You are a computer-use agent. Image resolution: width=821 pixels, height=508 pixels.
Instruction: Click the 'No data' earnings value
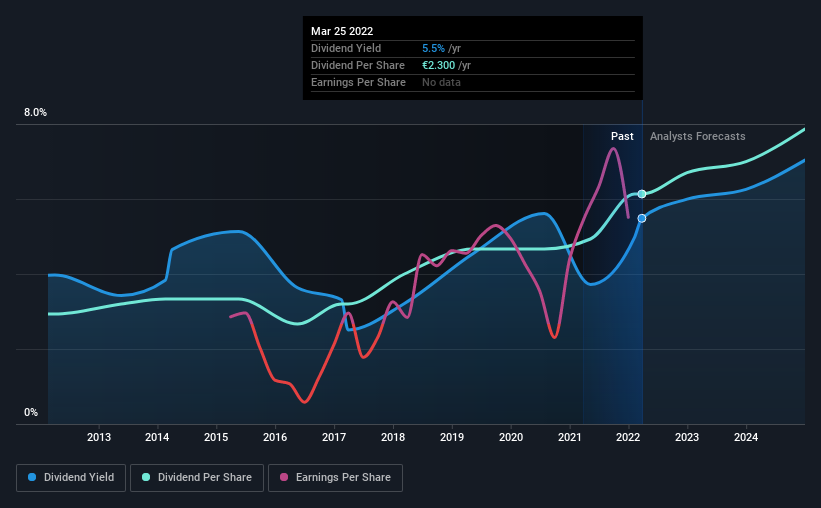coord(441,82)
